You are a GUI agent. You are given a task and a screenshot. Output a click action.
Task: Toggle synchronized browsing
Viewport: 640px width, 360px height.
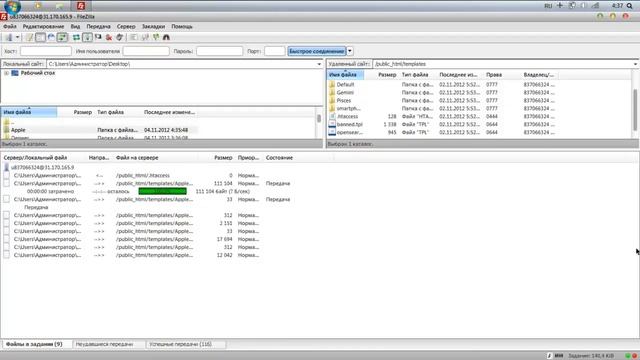point(156,37)
